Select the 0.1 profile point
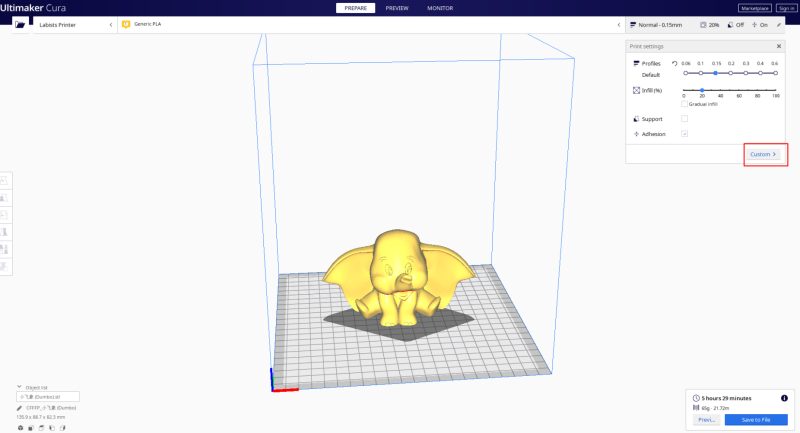The height and width of the screenshot is (433, 800). (x=701, y=73)
